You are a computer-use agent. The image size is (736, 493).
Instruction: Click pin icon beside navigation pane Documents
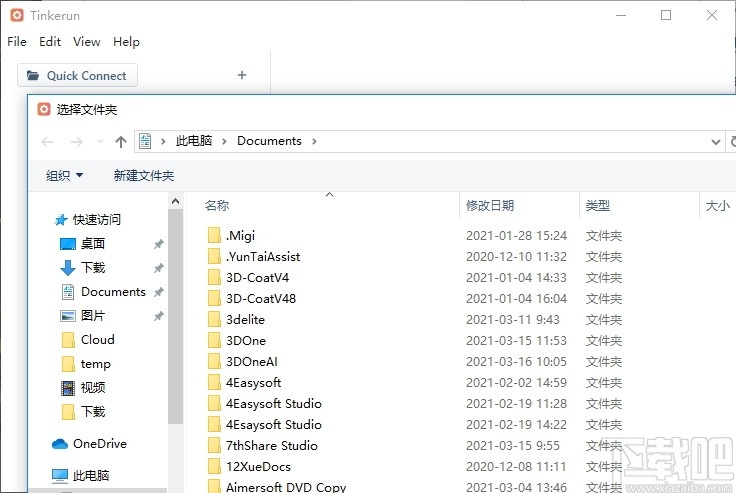pyautogui.click(x=159, y=292)
